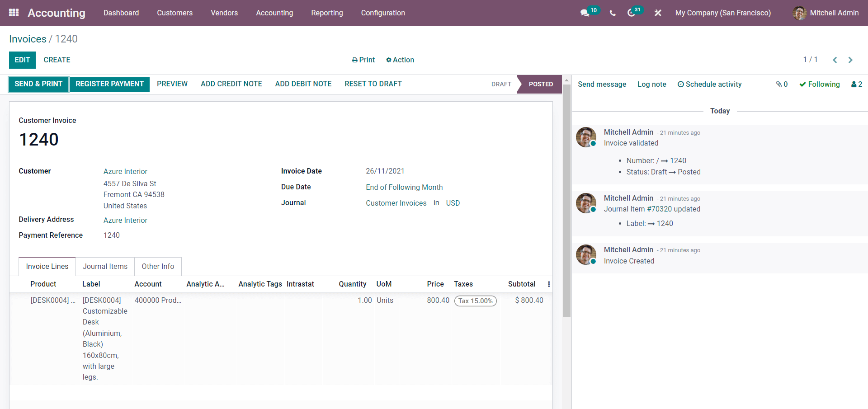Viewport: 868px width, 409px height.
Task: Open activities clock icon with 31 badge
Action: (x=635, y=12)
